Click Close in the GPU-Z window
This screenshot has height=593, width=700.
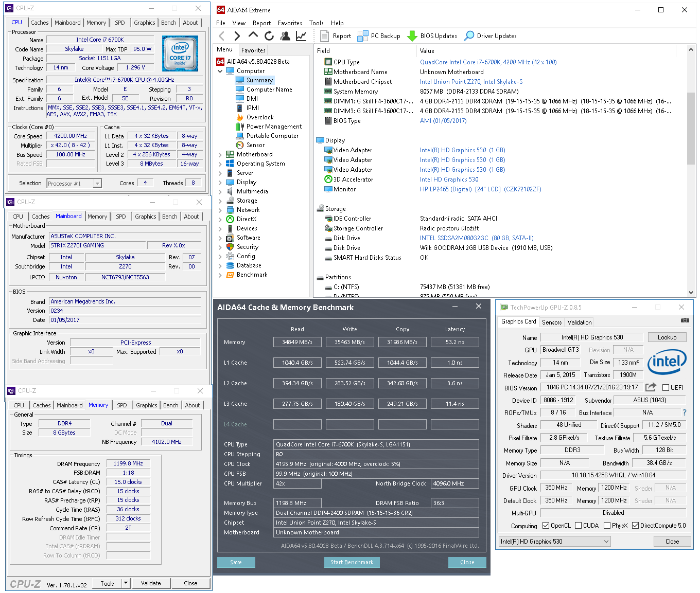(x=672, y=541)
